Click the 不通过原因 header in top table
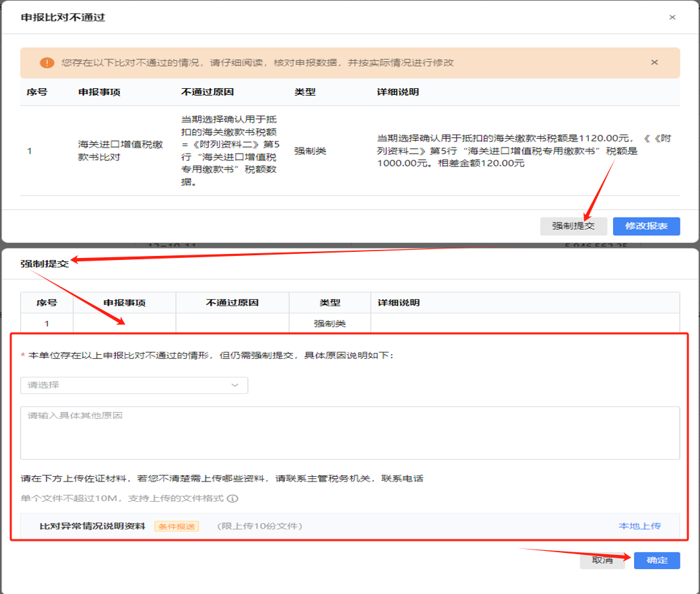 (x=208, y=92)
